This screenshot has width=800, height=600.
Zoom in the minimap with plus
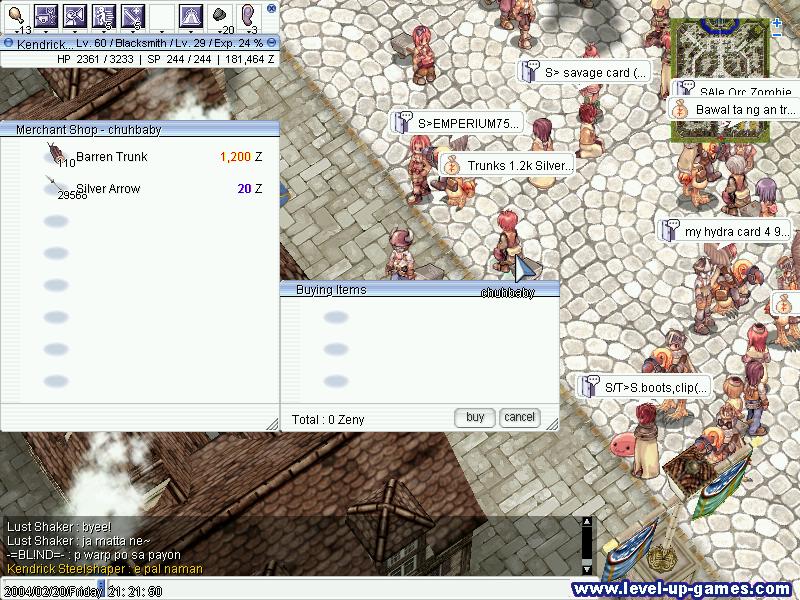click(x=777, y=22)
